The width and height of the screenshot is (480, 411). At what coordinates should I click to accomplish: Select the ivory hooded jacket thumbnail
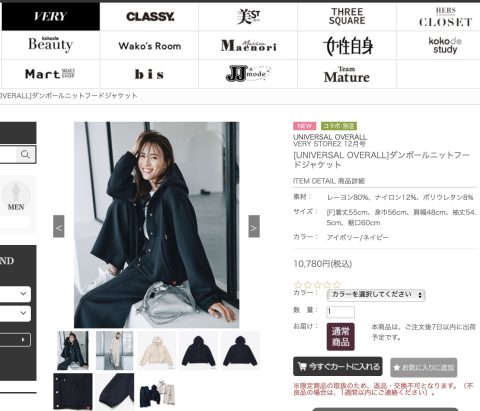click(157, 351)
